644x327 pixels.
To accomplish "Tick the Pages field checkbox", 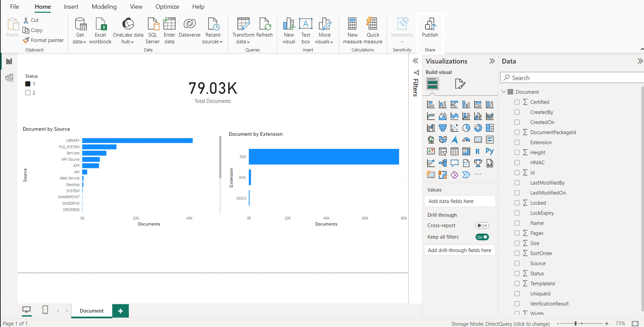I will 517,233.
